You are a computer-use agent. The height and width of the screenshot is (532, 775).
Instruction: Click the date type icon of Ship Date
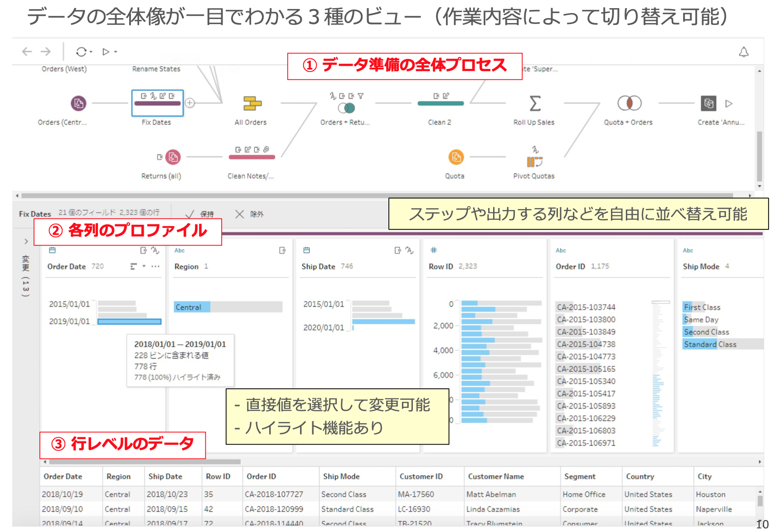307,250
